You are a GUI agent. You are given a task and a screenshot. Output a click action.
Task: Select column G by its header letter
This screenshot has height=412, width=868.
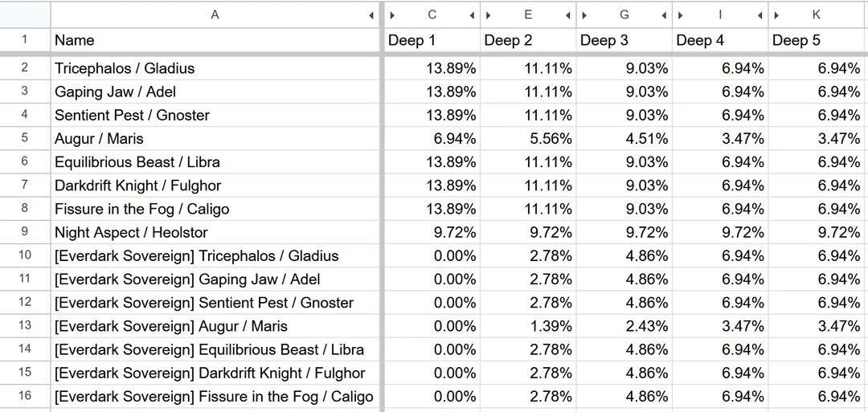click(x=624, y=14)
